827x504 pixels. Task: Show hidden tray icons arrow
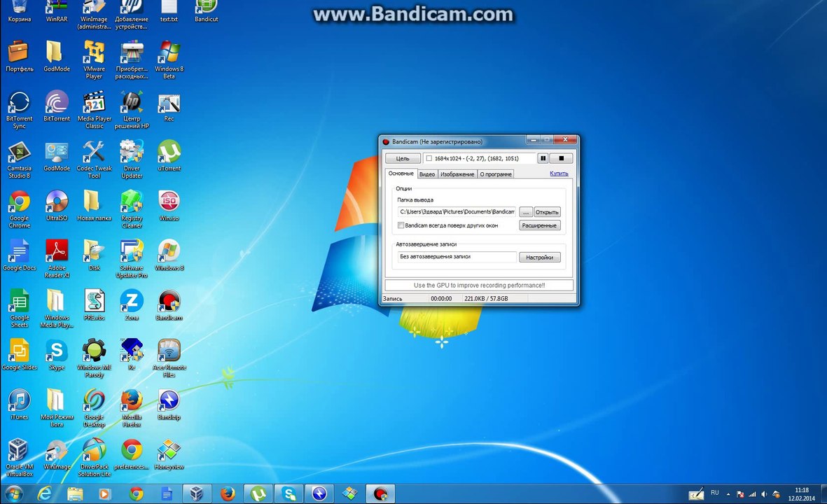click(x=728, y=494)
